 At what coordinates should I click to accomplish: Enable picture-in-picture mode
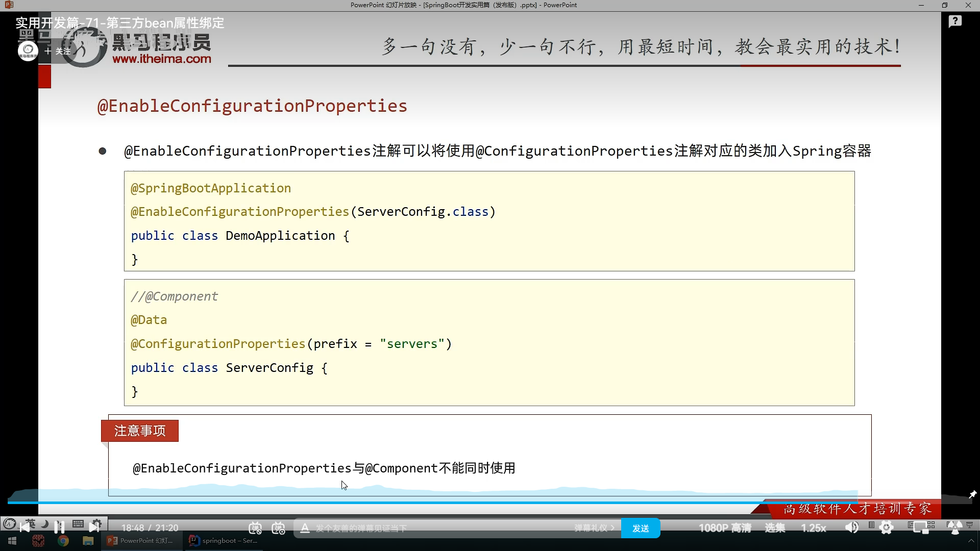920,528
